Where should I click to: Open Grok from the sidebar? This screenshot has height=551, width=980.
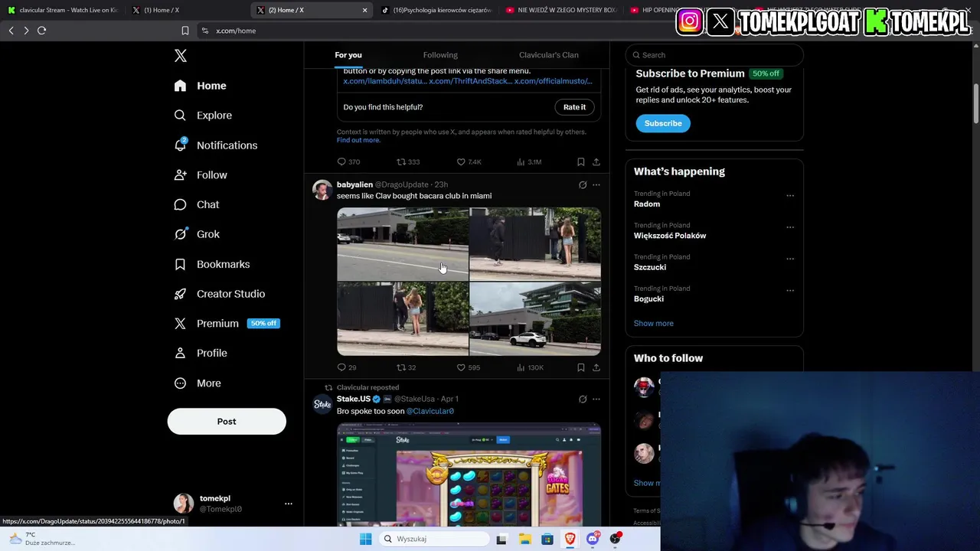pyautogui.click(x=197, y=234)
